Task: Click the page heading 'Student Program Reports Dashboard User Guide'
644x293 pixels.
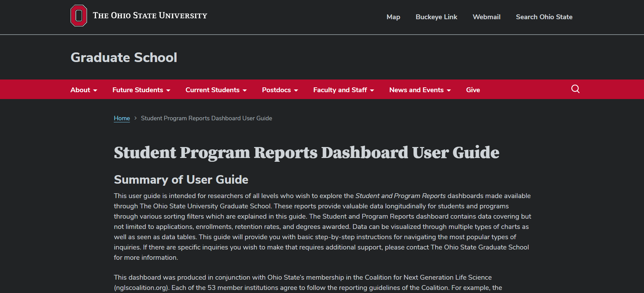Action: pyautogui.click(x=306, y=152)
